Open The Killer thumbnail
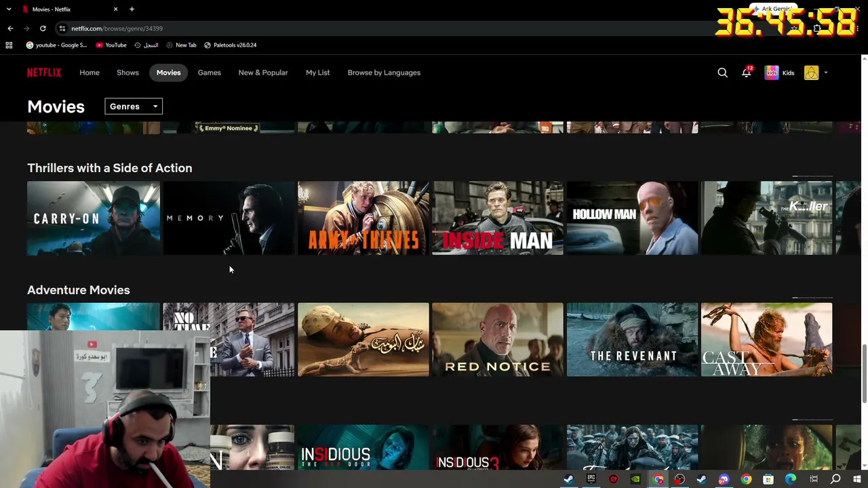Image resolution: width=868 pixels, height=488 pixels. [x=767, y=218]
